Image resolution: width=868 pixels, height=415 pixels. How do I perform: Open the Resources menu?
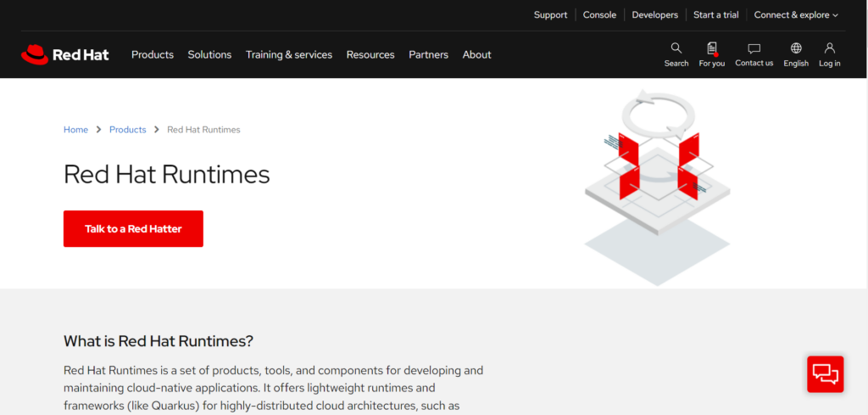(x=370, y=54)
